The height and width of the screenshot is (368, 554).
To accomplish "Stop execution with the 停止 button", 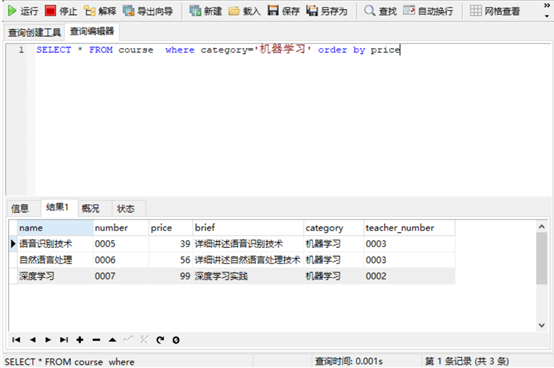I will 61,11.
